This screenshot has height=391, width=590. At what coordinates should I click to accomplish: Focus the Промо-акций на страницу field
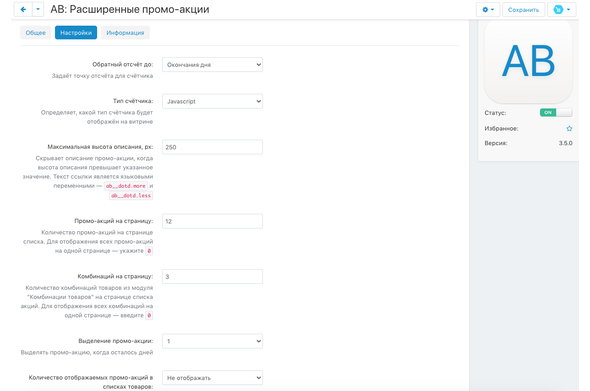tap(212, 221)
